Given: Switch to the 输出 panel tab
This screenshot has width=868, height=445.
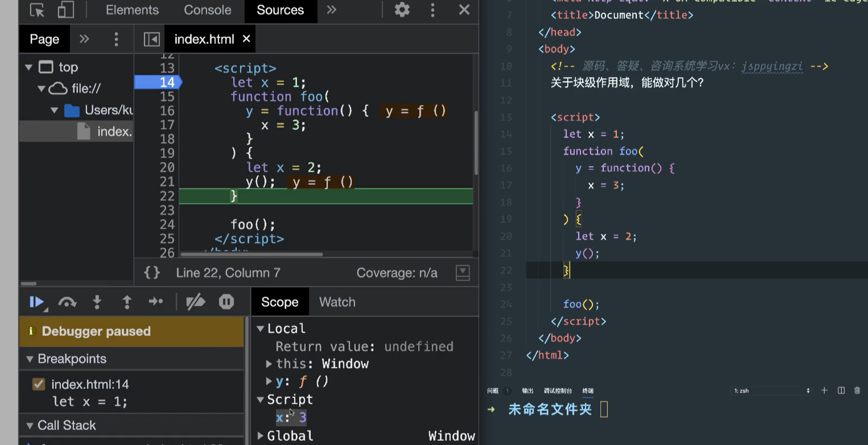Looking at the screenshot, I should pos(527,391).
